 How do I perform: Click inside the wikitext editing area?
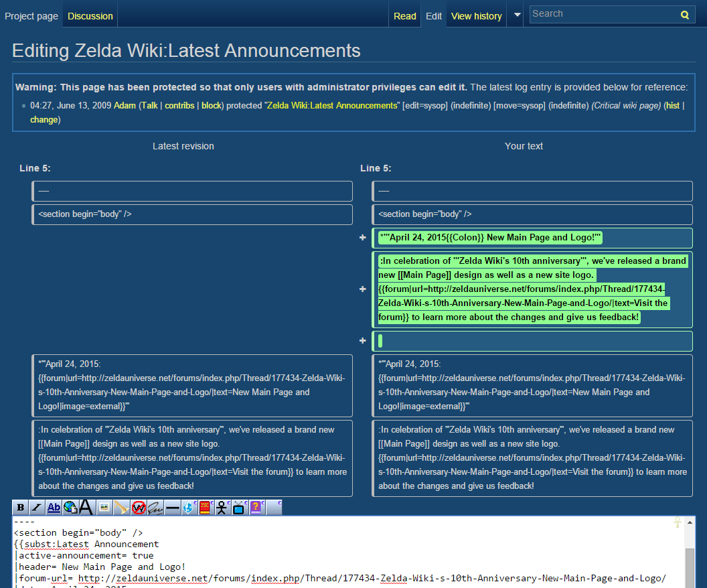(347, 553)
